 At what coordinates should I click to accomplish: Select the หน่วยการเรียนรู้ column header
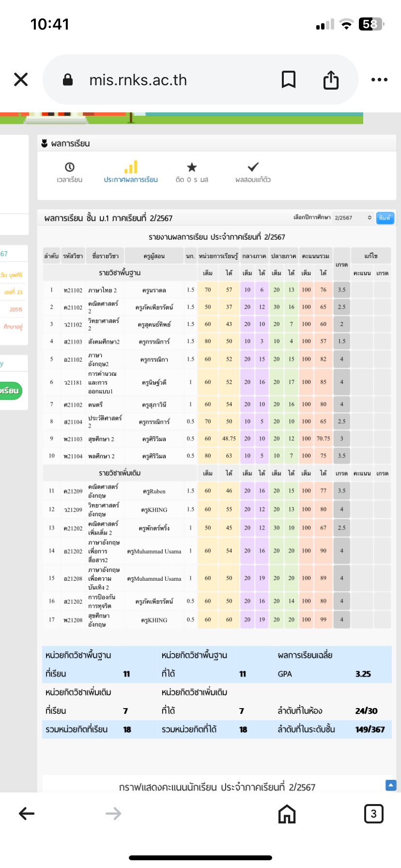[x=218, y=256]
